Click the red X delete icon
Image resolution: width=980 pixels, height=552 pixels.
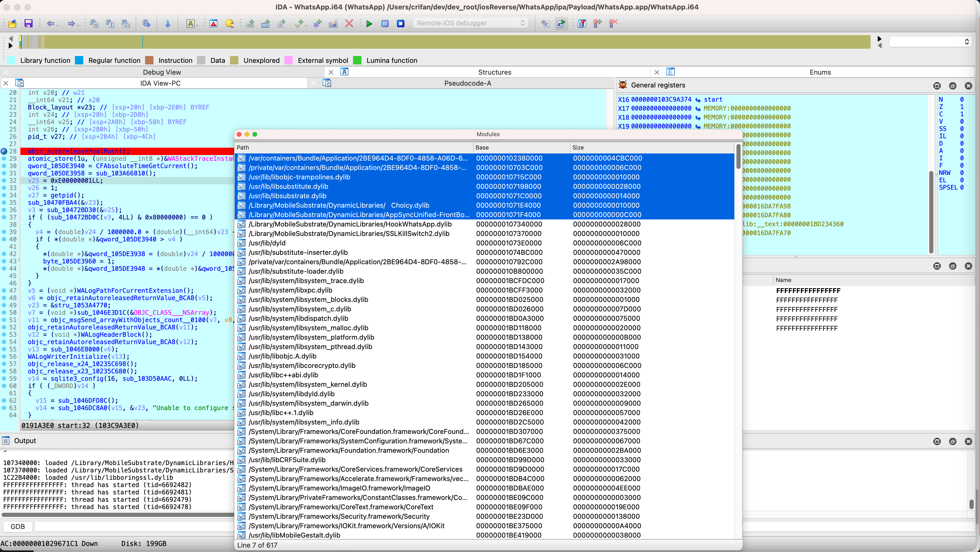point(349,24)
